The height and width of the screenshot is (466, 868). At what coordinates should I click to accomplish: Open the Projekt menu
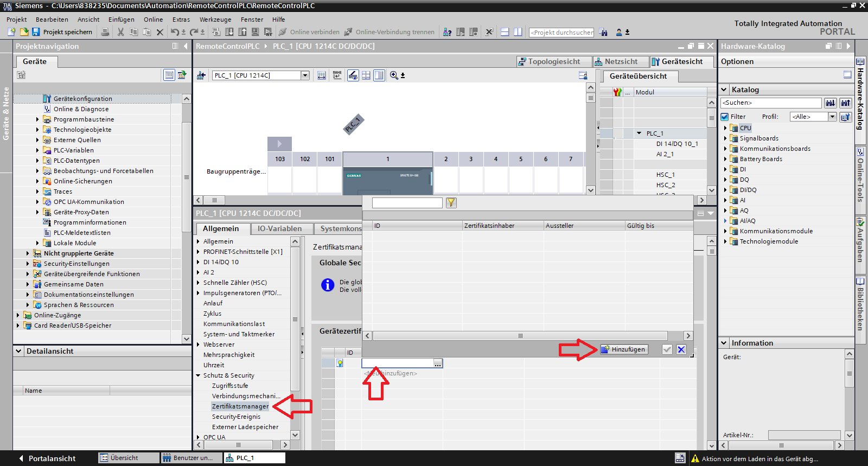[16, 20]
